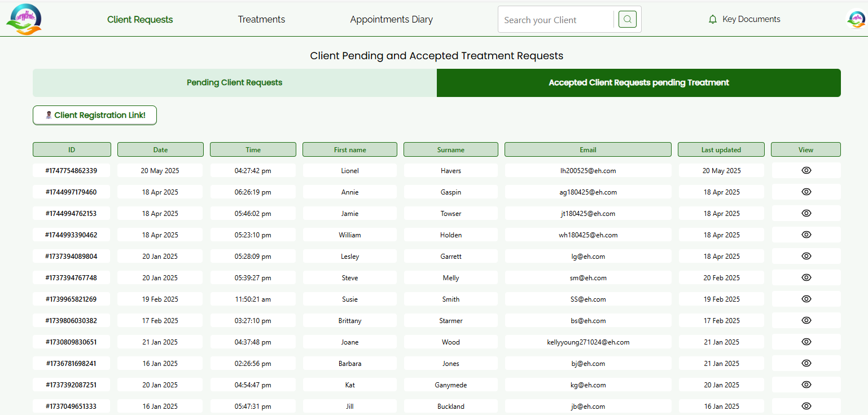This screenshot has height=415, width=868.
Task: Click email ag180425@eh.com
Action: point(588,192)
